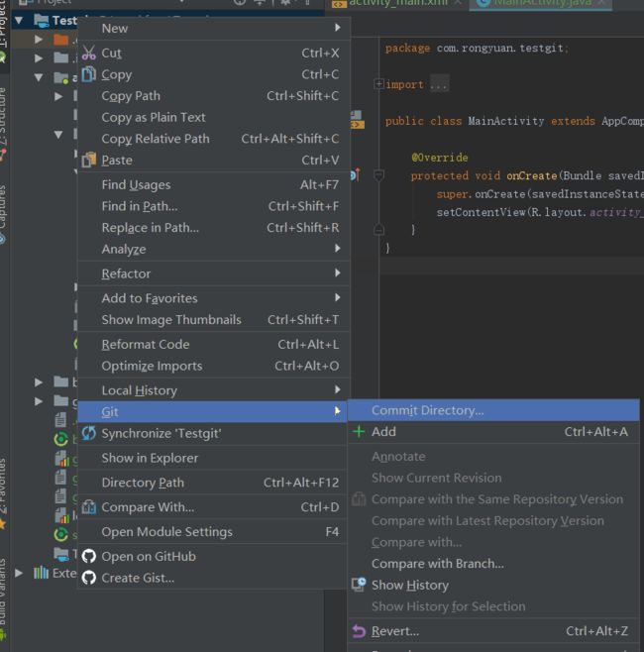Open Module Settings entry
This screenshot has height=652, width=644.
tap(213, 531)
